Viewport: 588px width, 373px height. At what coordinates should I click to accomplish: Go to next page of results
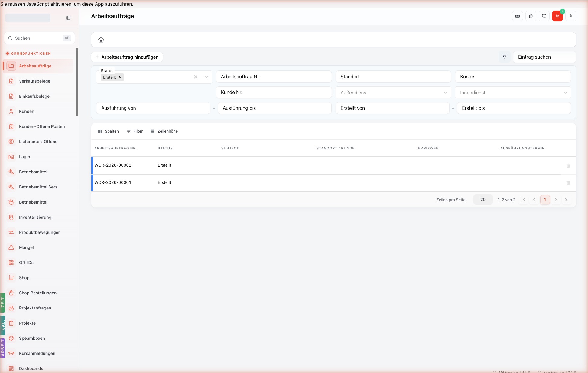coord(556,200)
